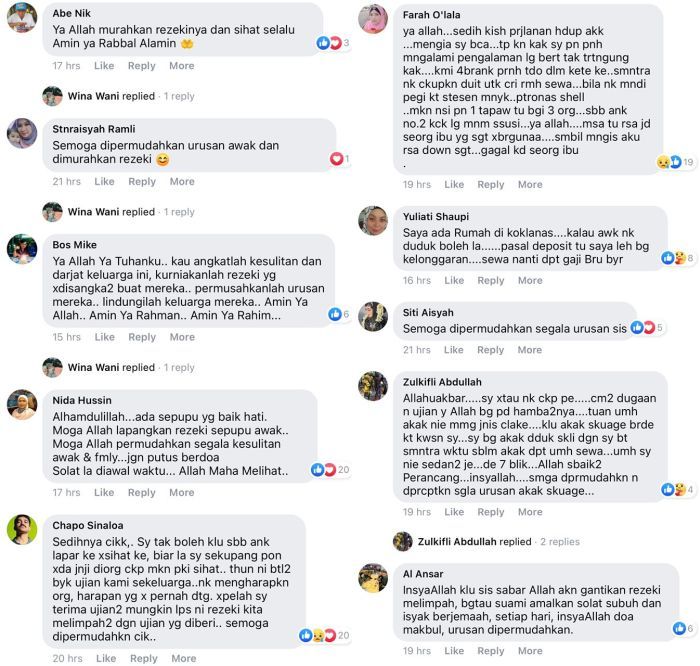Open More options for Nida Hussin's comment

182,493
